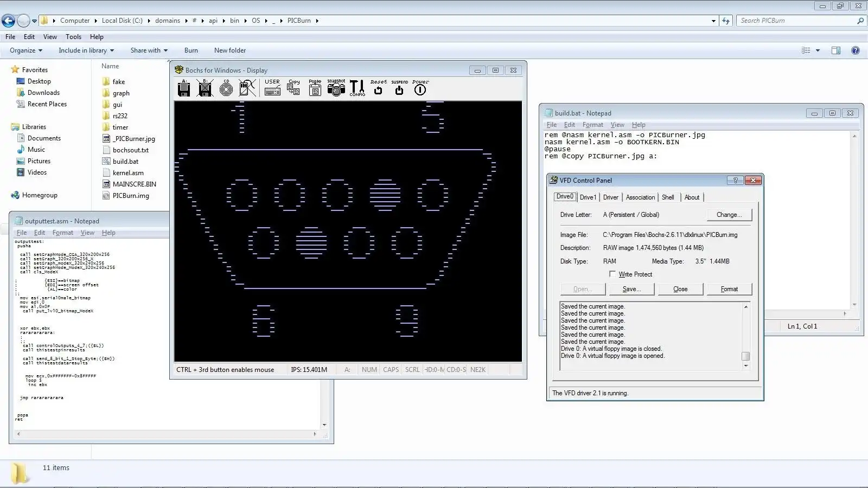Click the VFD log scrollbar thumb
Screen dimensions: 868x488
pyautogui.click(x=746, y=356)
